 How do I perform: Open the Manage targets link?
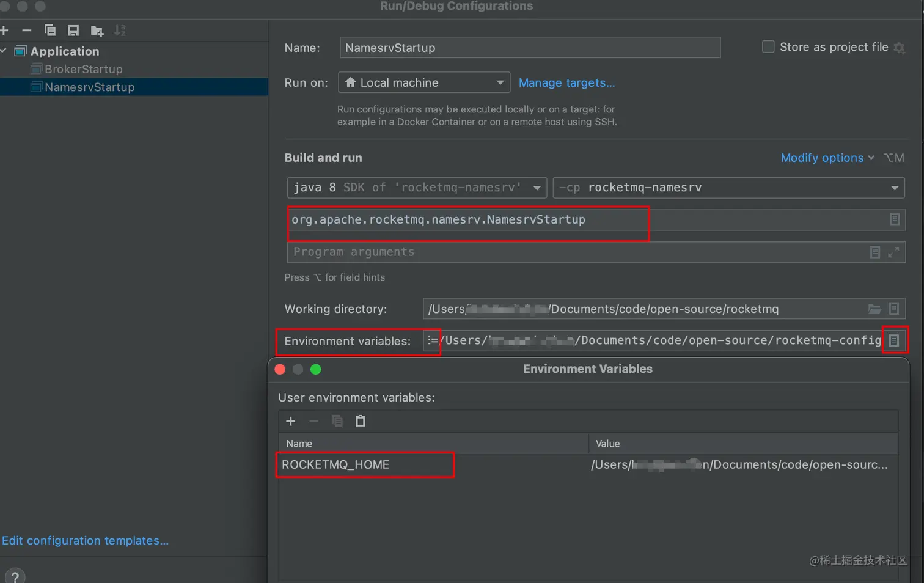point(566,82)
